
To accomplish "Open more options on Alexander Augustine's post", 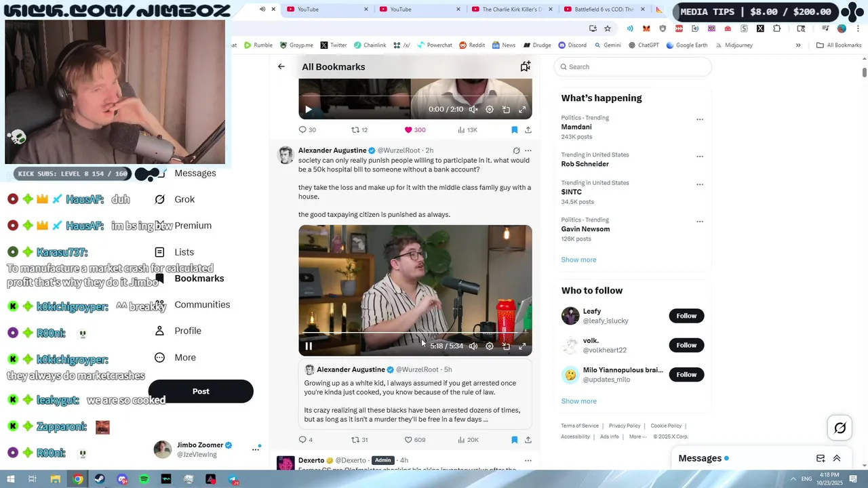I will point(528,150).
